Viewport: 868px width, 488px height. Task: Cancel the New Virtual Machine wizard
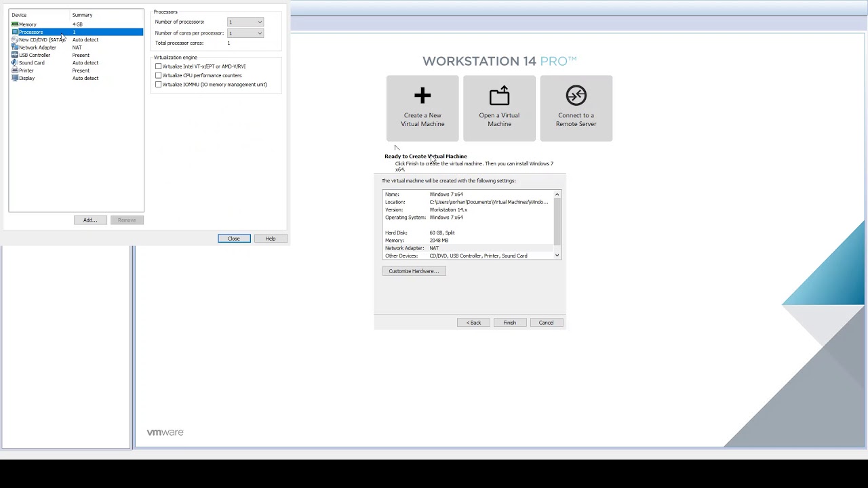coord(546,323)
